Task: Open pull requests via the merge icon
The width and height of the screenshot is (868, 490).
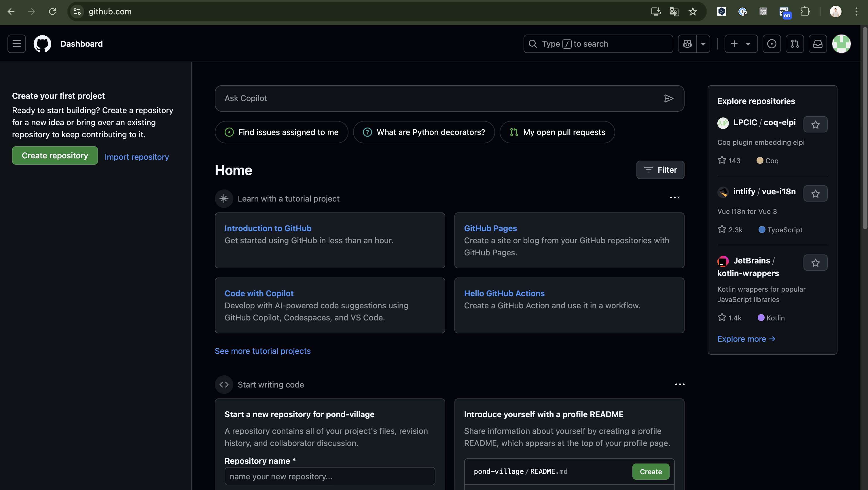Action: click(795, 43)
